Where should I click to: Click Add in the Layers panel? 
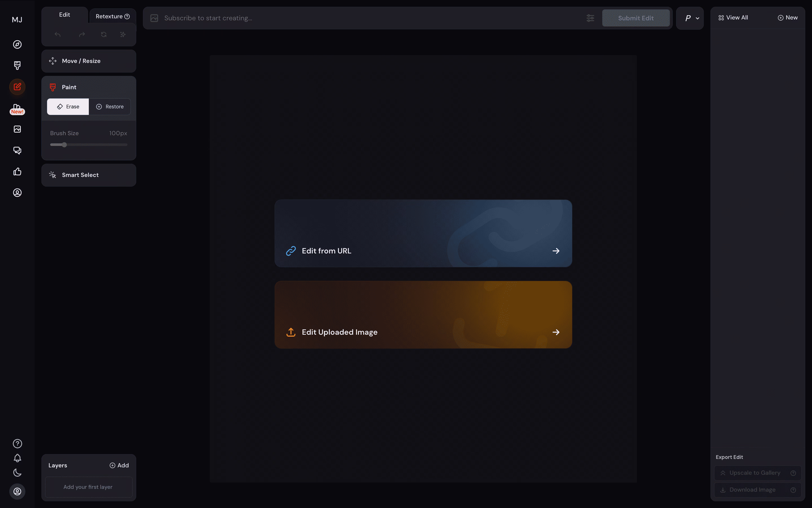(x=119, y=465)
